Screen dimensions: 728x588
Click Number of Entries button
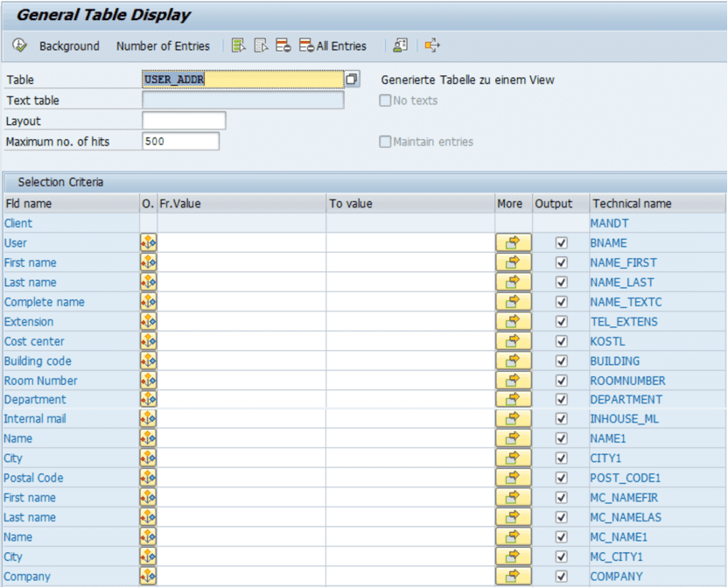163,45
